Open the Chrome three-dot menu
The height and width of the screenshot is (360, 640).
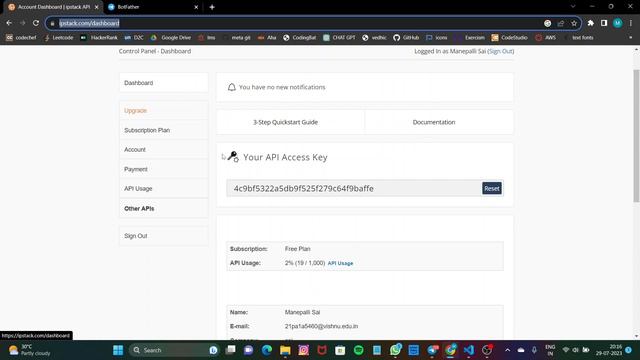pos(631,23)
